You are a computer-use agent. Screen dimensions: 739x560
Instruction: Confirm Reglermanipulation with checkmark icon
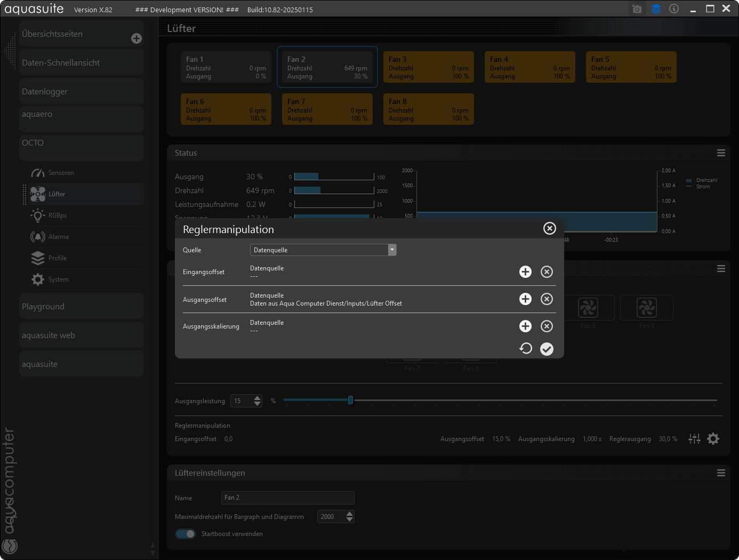[547, 349]
